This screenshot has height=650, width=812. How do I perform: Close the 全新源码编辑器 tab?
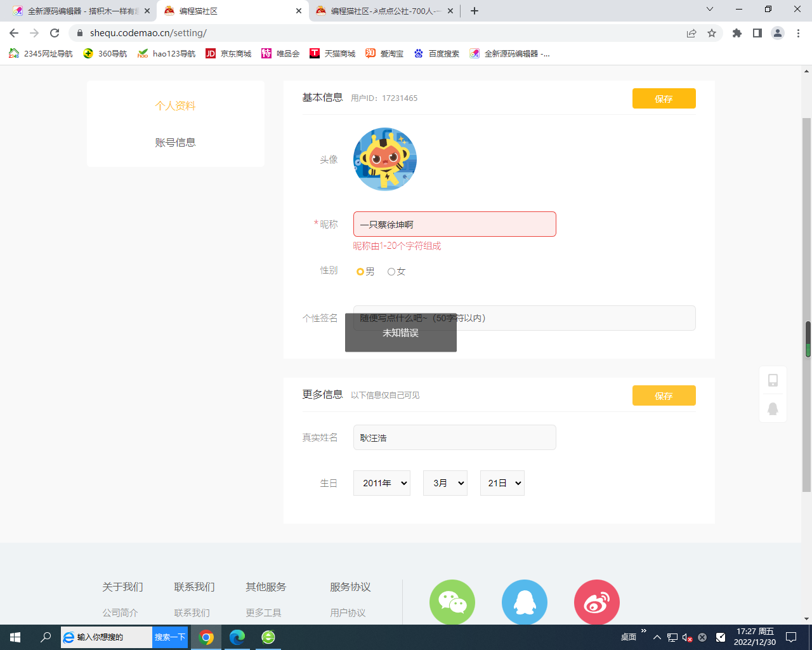[147, 11]
